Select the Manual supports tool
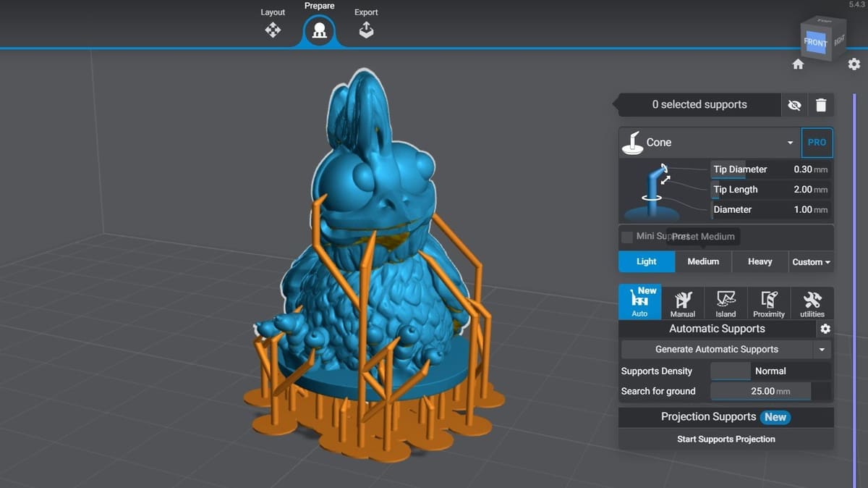 pos(683,303)
